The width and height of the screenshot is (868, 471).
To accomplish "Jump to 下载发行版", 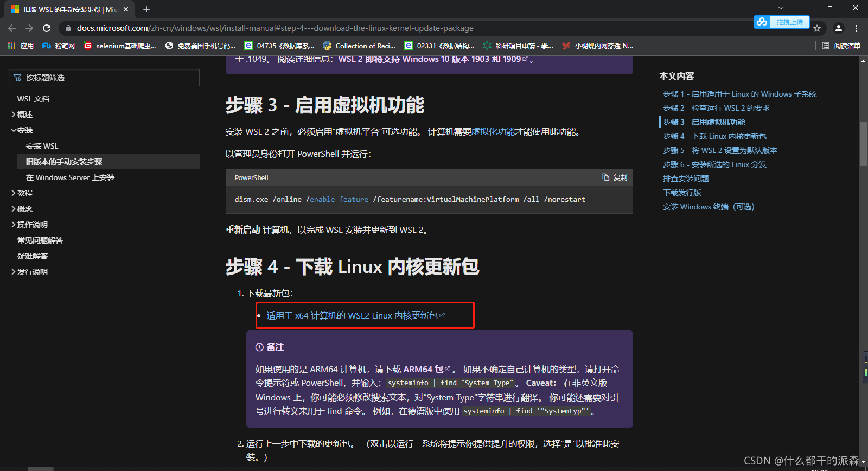I will pyautogui.click(x=682, y=193).
